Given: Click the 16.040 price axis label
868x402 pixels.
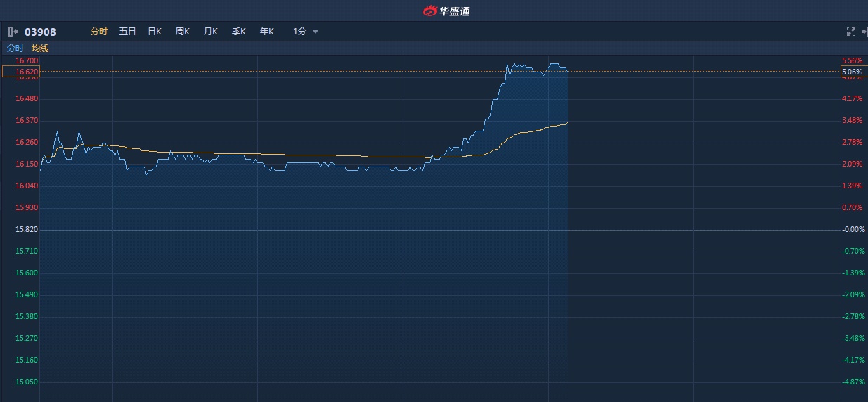Looking at the screenshot, I should pos(27,186).
